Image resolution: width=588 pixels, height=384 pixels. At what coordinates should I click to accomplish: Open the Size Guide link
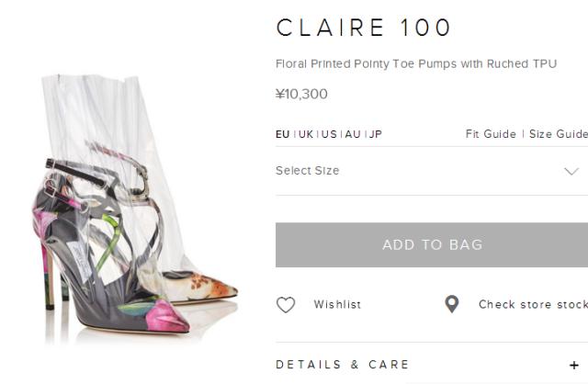[559, 134]
